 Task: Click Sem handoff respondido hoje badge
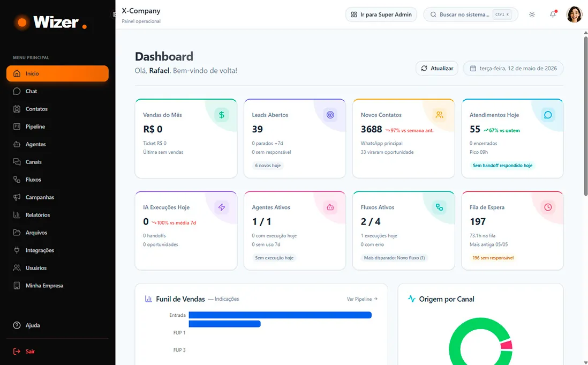click(x=502, y=166)
